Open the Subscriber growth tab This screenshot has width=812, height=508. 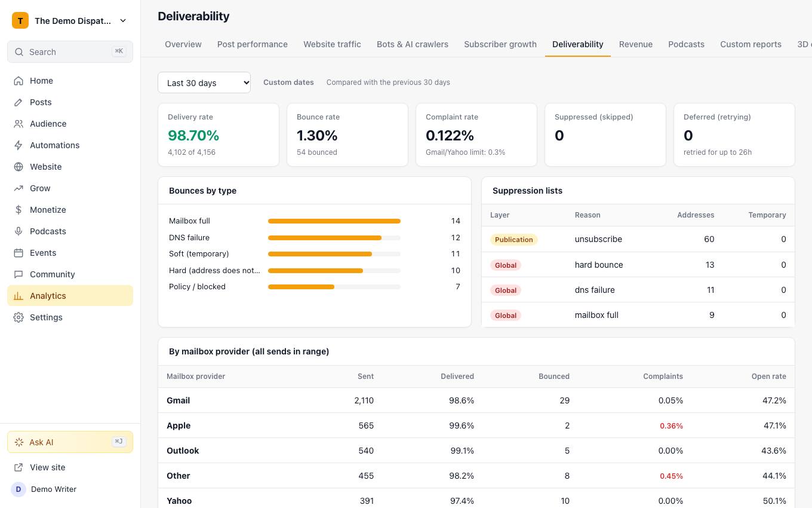click(x=500, y=44)
